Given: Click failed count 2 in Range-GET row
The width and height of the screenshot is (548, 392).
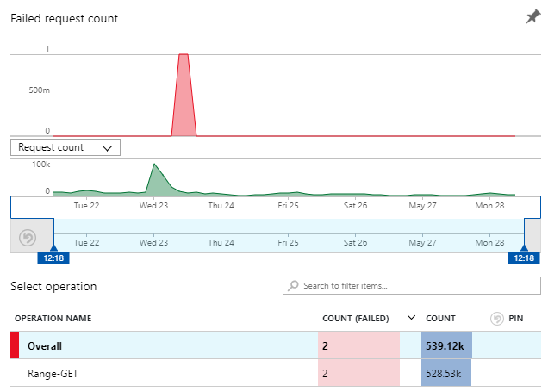Looking at the screenshot, I should pyautogui.click(x=358, y=373).
